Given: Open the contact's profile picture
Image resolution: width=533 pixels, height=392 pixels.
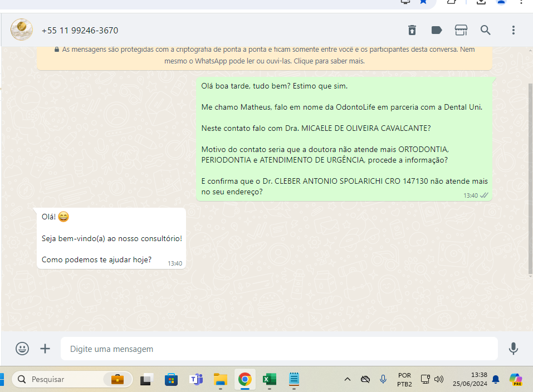Looking at the screenshot, I should (22, 30).
